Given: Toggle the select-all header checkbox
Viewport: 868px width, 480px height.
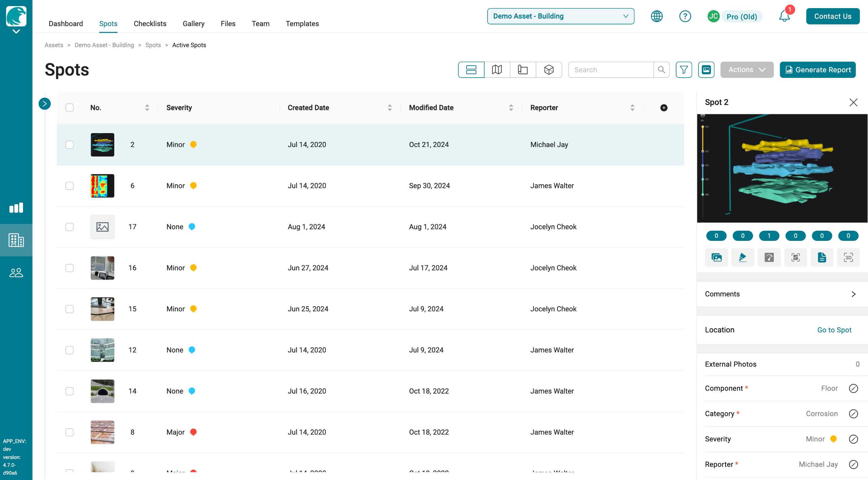Looking at the screenshot, I should (70, 108).
